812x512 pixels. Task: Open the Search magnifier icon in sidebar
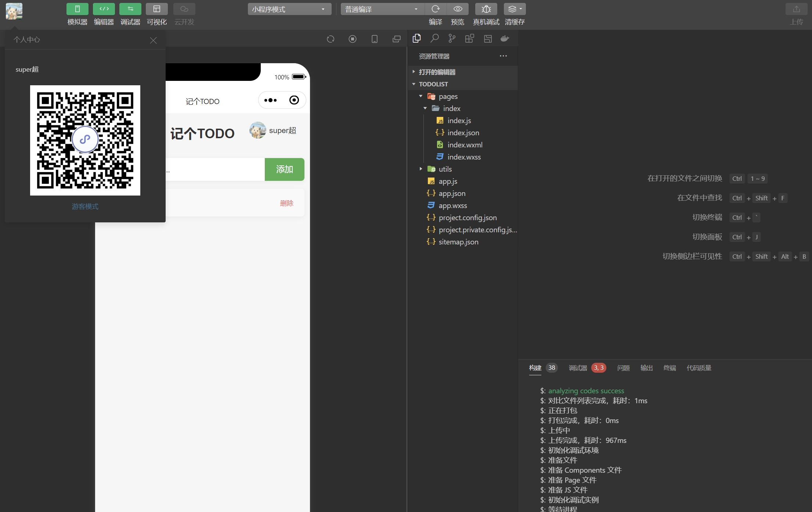434,38
